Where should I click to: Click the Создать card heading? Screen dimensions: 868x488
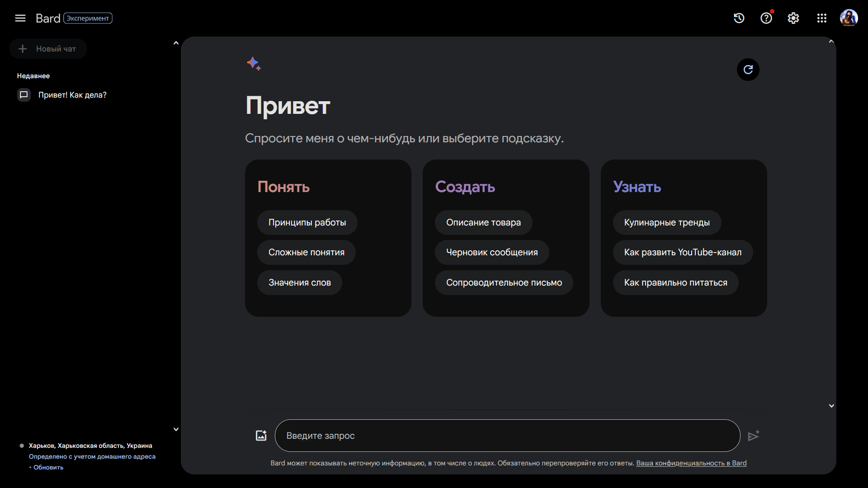coord(465,187)
